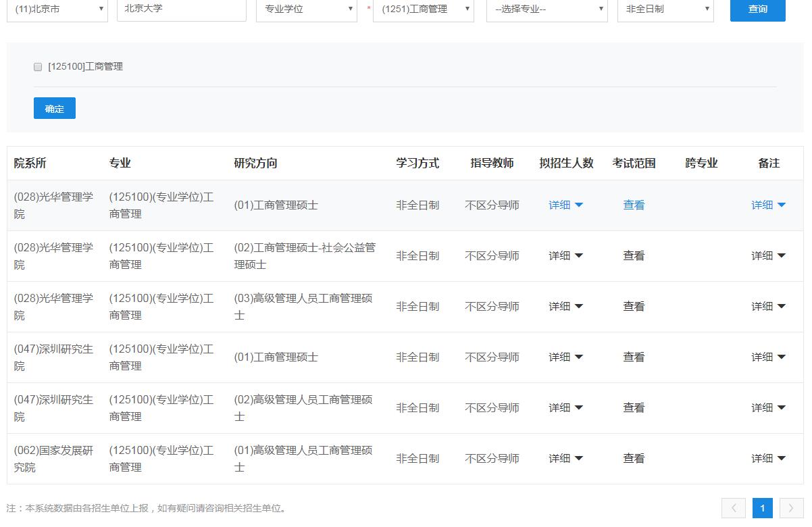812x527 pixels.
Task: Click the 查询 search button
Action: pyautogui.click(x=757, y=9)
